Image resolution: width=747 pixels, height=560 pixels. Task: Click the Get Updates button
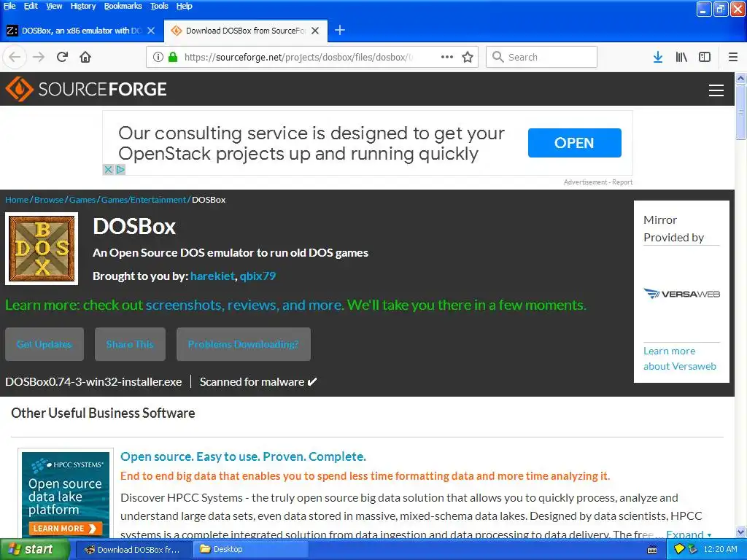coord(44,344)
